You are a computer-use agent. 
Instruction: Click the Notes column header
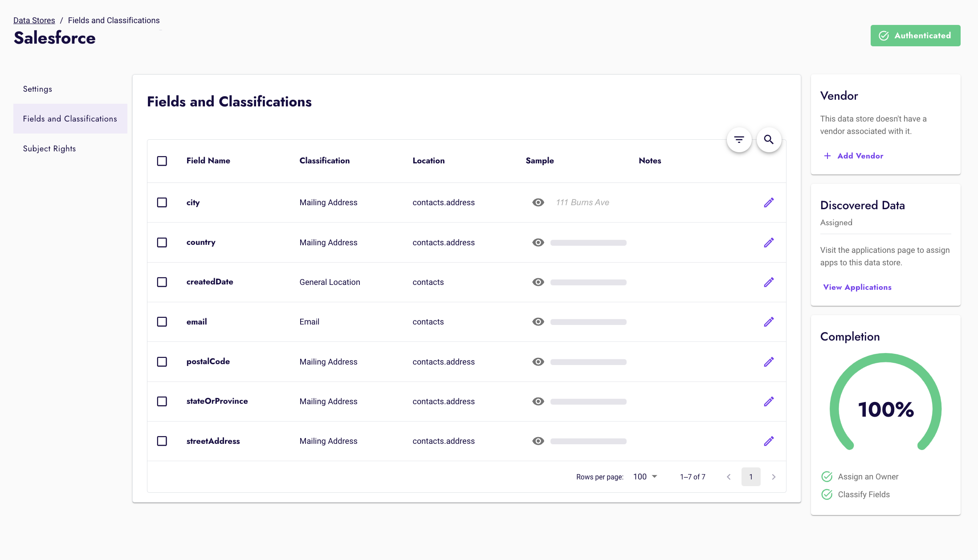pyautogui.click(x=650, y=161)
